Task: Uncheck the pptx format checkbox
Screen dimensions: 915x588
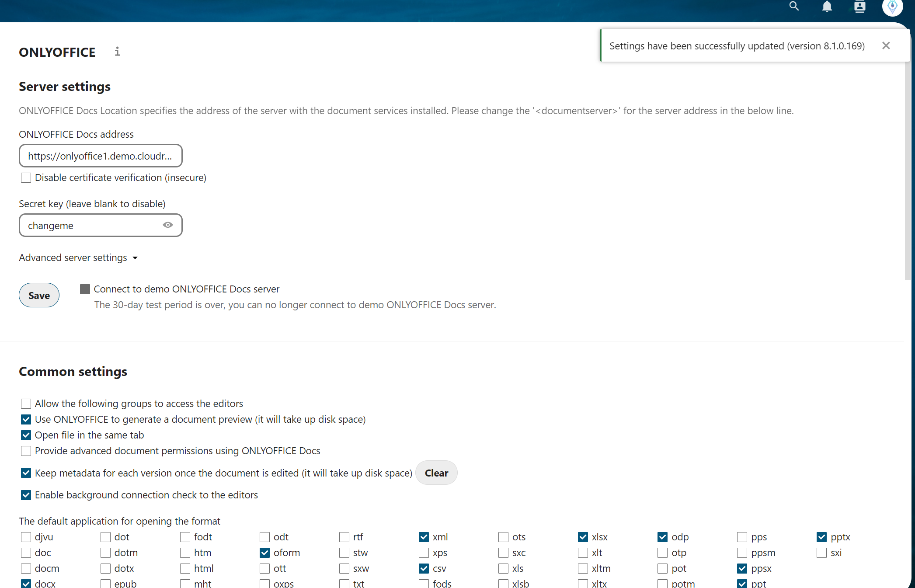Action: (821, 537)
